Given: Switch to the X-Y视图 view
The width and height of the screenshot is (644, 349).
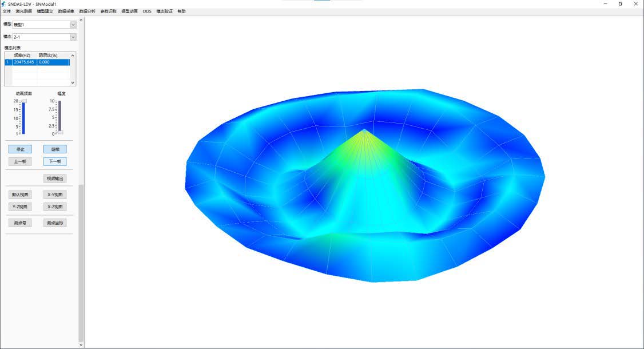Looking at the screenshot, I should [55, 195].
